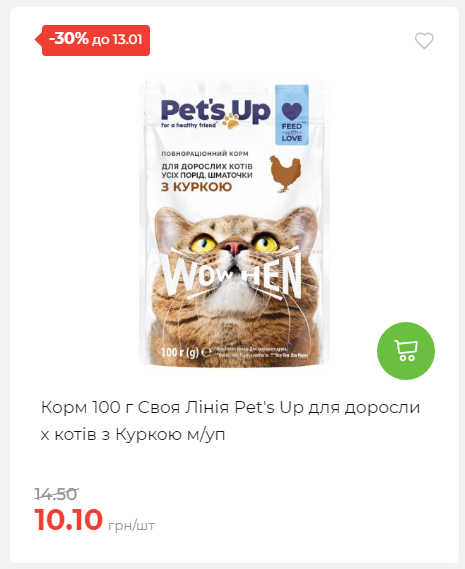The width and height of the screenshot is (465, 569).
Task: Open the Pet's Up product image
Action: tap(234, 223)
